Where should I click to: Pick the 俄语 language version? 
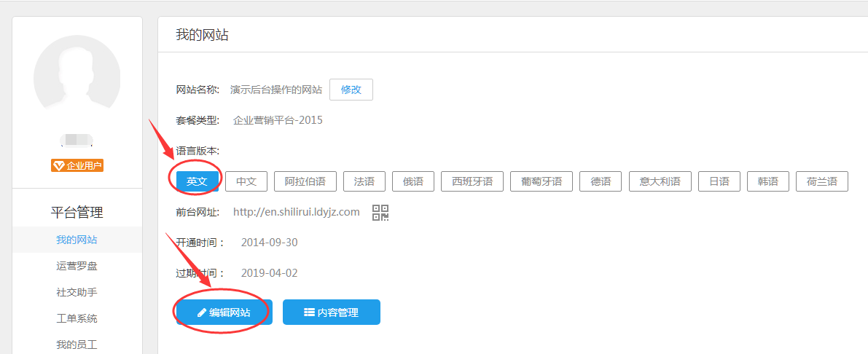click(413, 181)
